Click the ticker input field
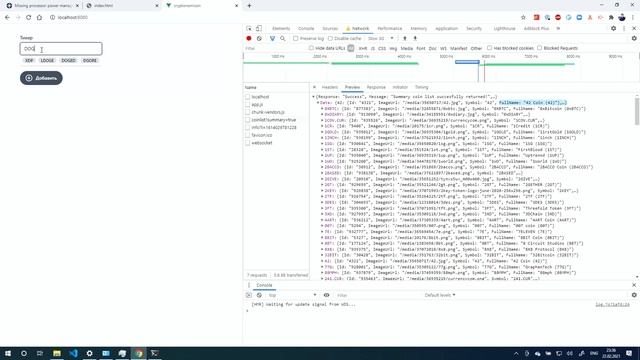Image resolution: width=640 pixels, height=360 pixels. tap(61, 49)
